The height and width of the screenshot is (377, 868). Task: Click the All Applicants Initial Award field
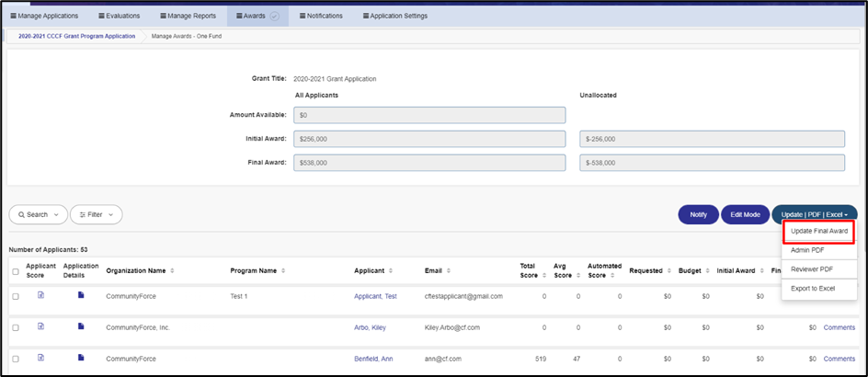coord(429,139)
